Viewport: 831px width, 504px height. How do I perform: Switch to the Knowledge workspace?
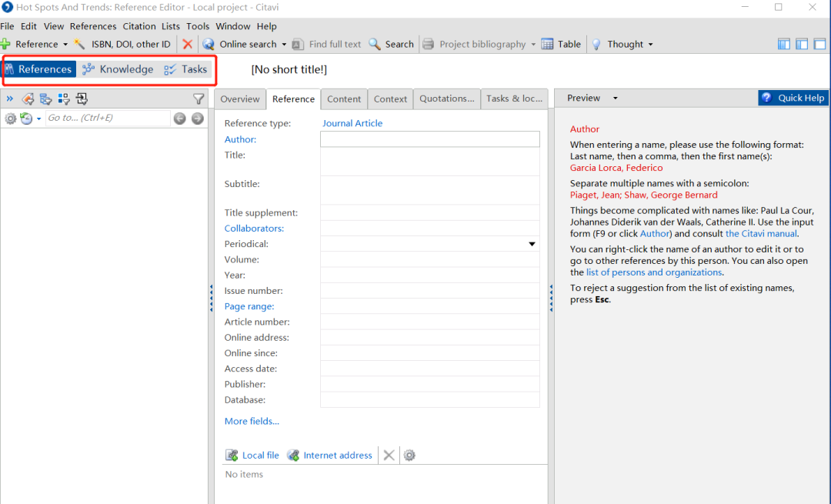coord(118,69)
